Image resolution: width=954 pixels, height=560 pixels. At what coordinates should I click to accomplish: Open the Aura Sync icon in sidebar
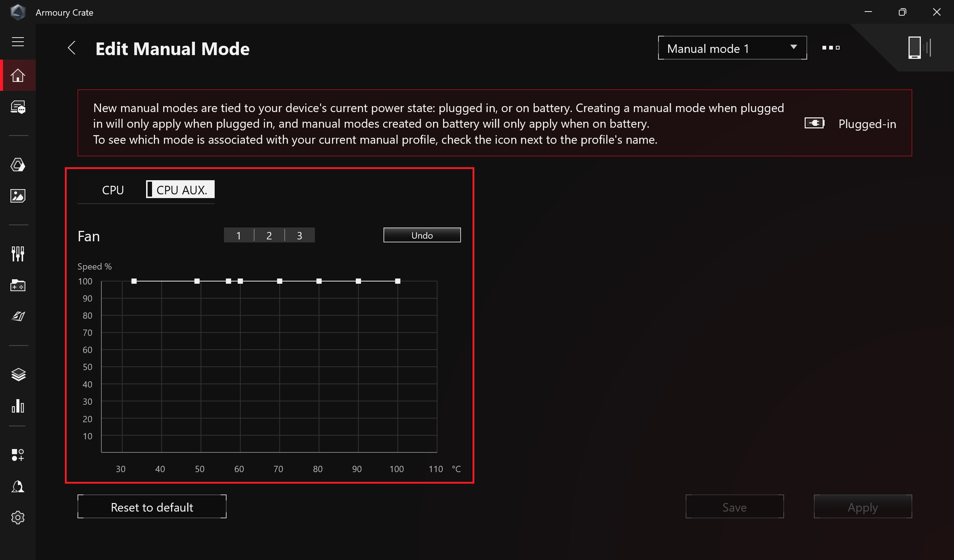point(18,165)
